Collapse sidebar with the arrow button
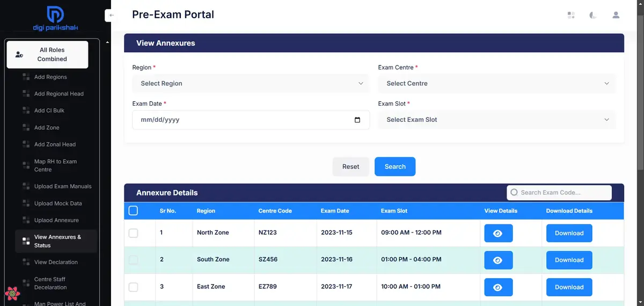This screenshot has height=306, width=644. [x=112, y=15]
